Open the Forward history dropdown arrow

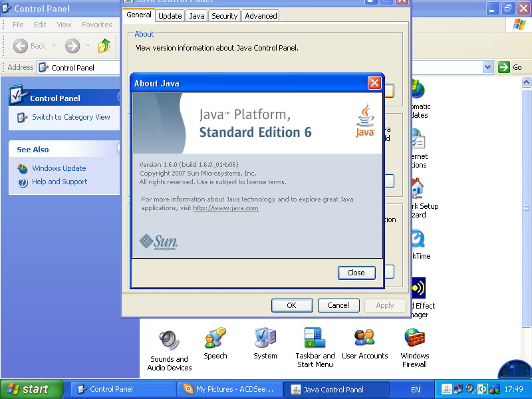88,45
